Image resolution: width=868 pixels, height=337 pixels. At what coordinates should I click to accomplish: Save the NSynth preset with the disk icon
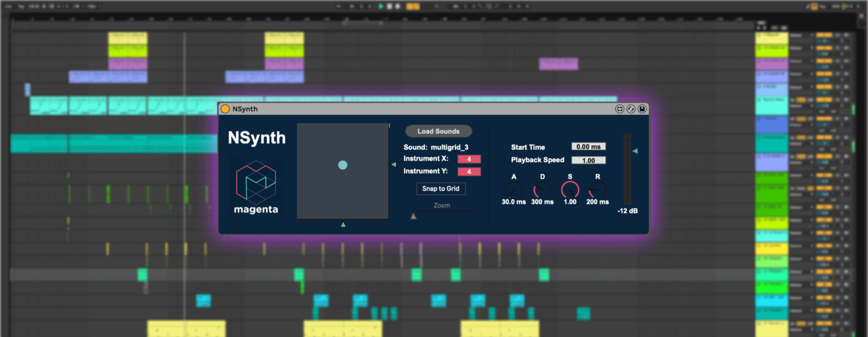pyautogui.click(x=642, y=109)
